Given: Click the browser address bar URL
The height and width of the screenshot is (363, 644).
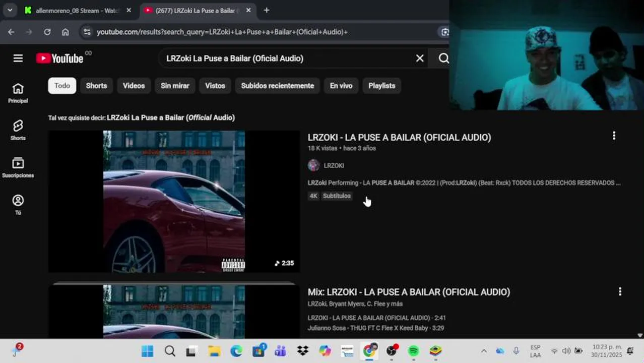Looking at the screenshot, I should pyautogui.click(x=222, y=32).
